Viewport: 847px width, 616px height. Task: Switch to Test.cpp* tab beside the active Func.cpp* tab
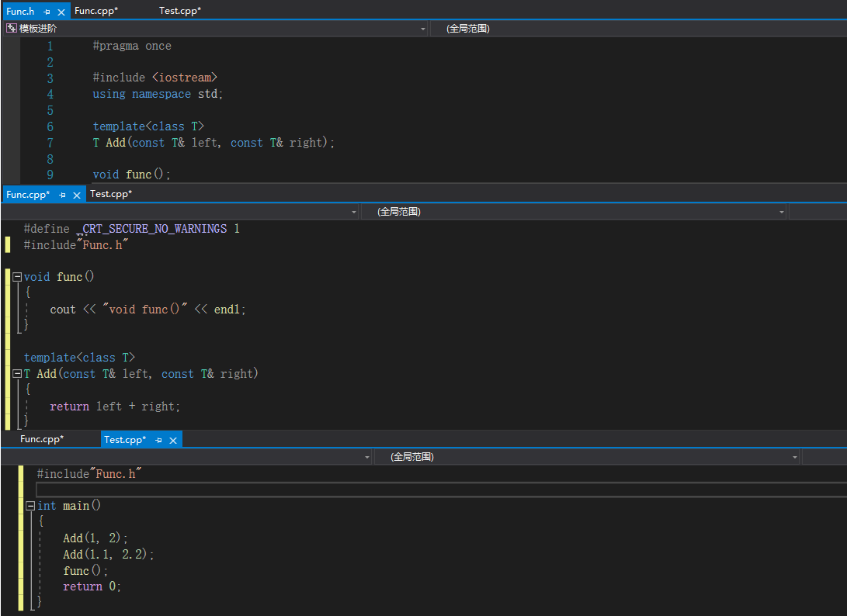[x=111, y=194]
